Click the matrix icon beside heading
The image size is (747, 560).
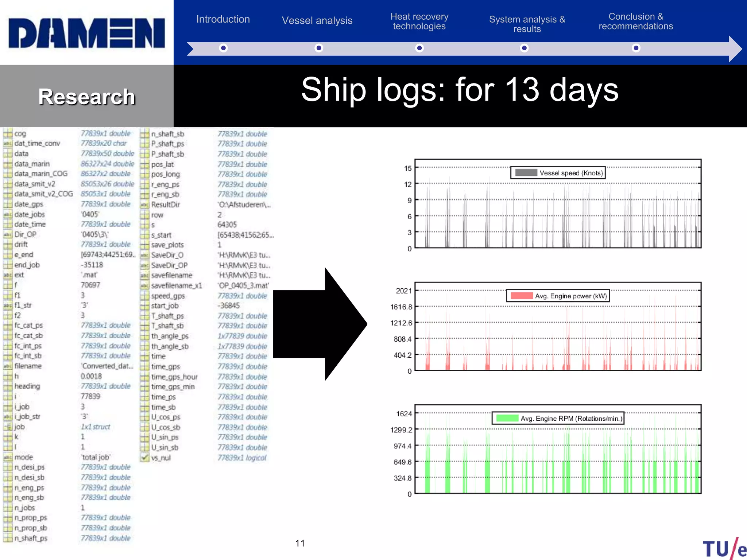pos(8,386)
